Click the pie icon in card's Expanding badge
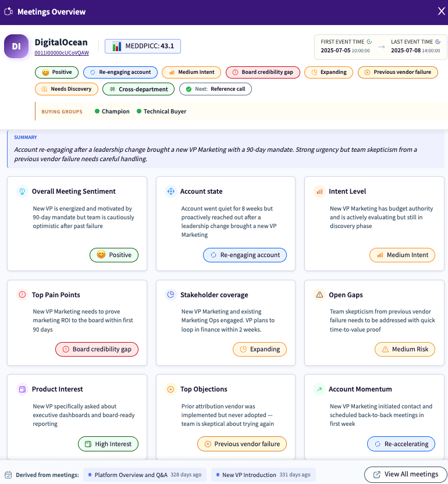Image resolution: width=448 pixels, height=484 pixels. tap(243, 350)
